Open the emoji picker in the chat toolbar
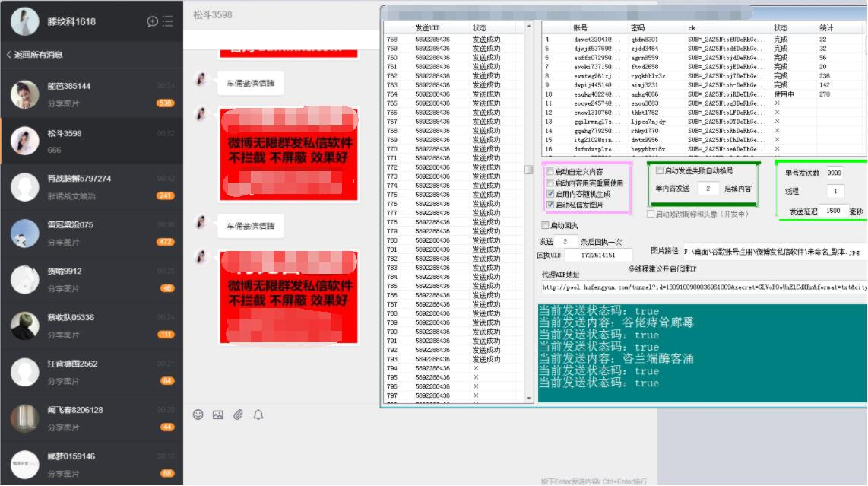The width and height of the screenshot is (868, 486). point(198,415)
